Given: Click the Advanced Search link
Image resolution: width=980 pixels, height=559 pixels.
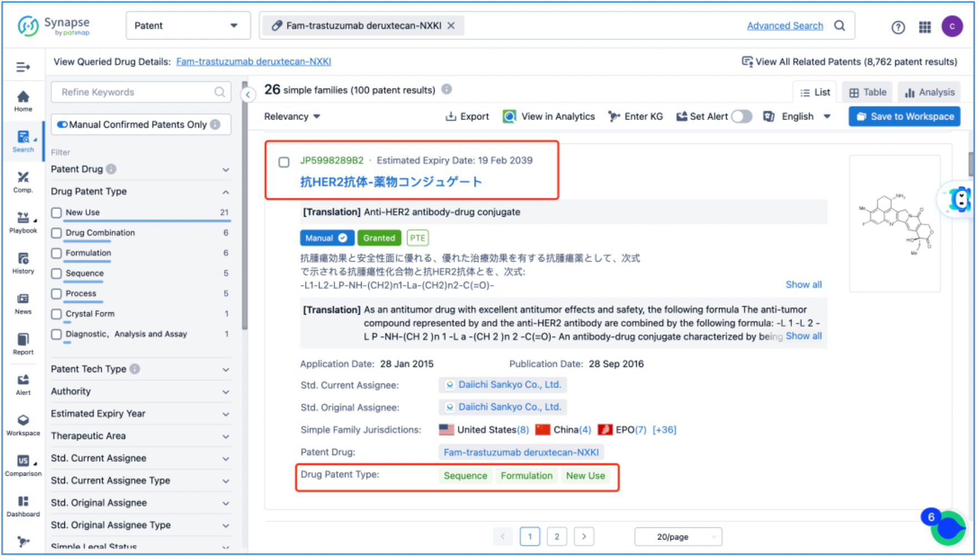Looking at the screenshot, I should pyautogui.click(x=785, y=26).
